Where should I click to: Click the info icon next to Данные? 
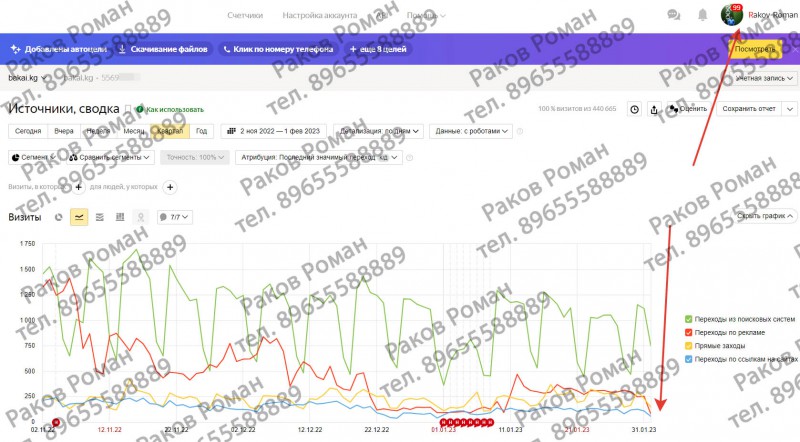coord(520,131)
